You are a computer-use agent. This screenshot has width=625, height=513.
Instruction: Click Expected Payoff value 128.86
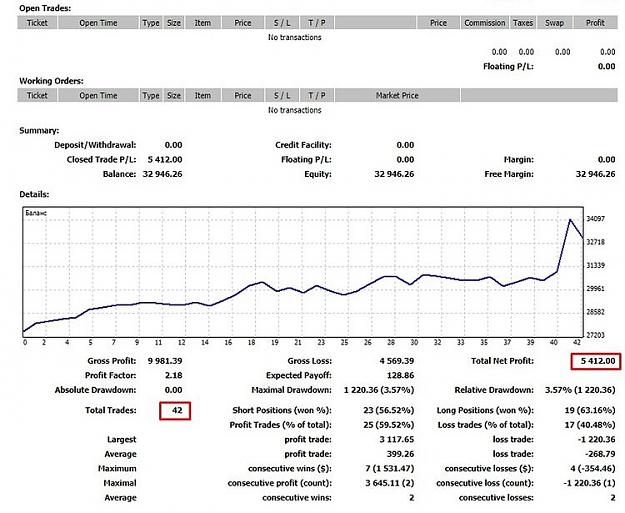(x=401, y=375)
